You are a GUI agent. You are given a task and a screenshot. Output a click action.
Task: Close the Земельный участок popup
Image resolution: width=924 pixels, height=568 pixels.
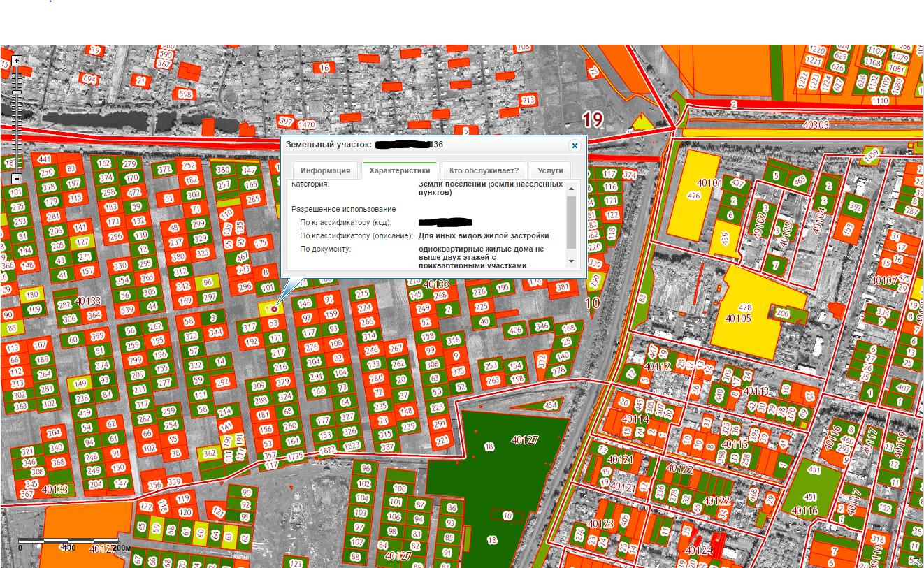coord(575,145)
